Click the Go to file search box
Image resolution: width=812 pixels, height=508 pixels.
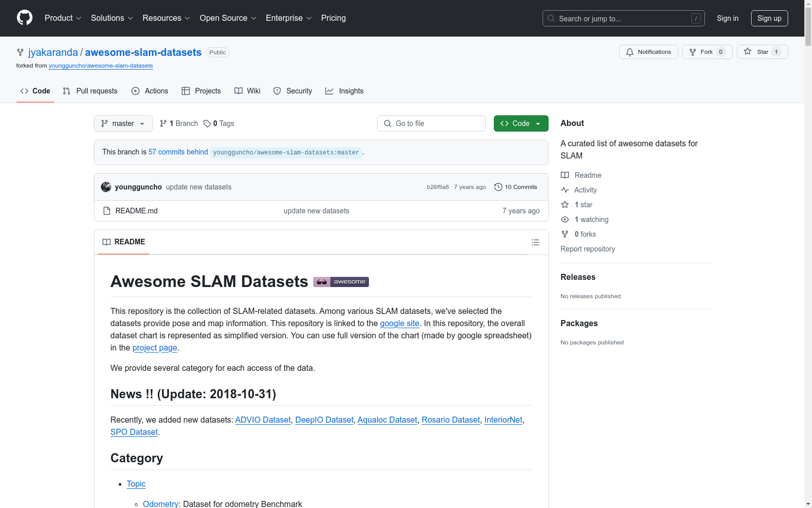click(431, 123)
